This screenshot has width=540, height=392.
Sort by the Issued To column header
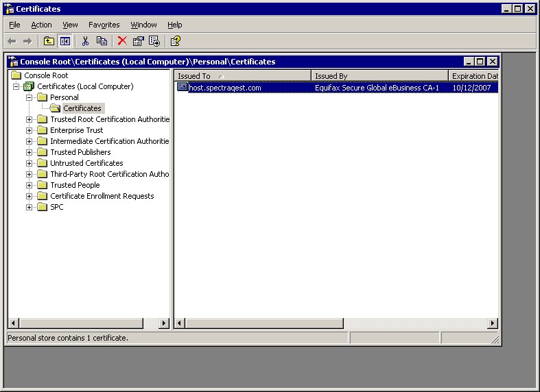point(242,76)
